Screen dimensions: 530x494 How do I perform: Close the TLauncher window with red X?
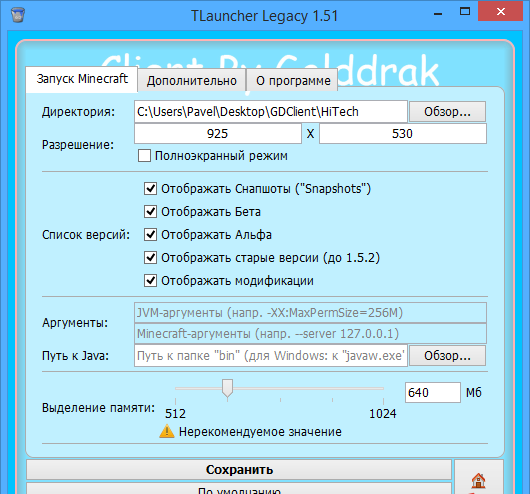(501, 11)
